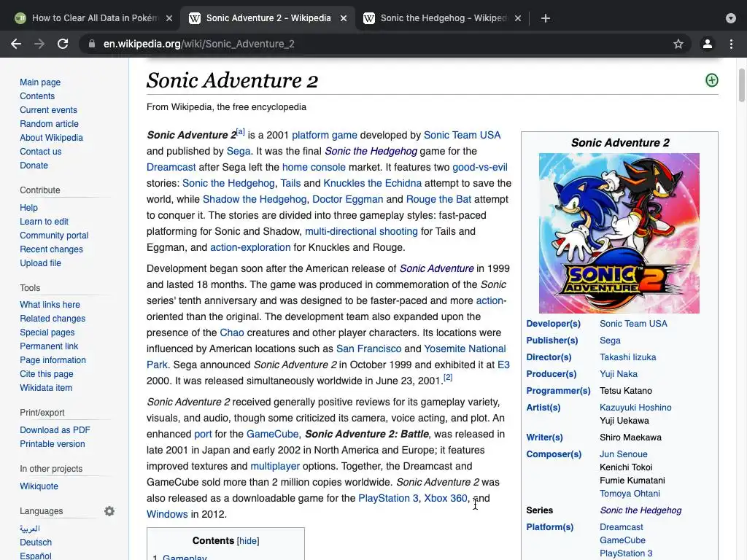This screenshot has height=560, width=747.
Task: Click Upload file link
Action: coord(40,262)
